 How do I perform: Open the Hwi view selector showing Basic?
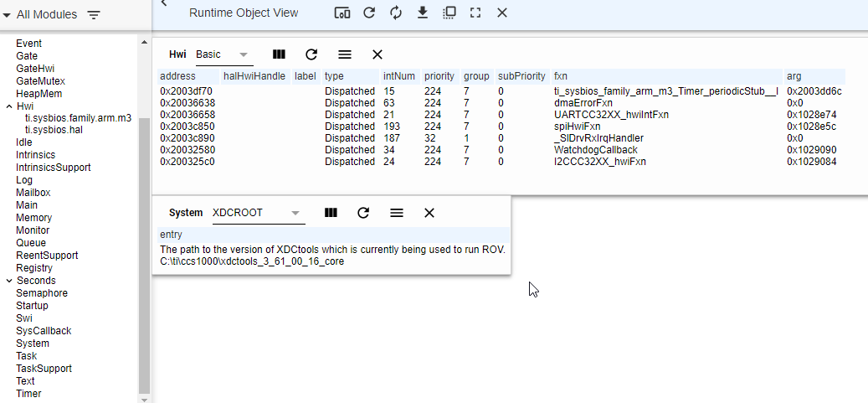coord(224,54)
